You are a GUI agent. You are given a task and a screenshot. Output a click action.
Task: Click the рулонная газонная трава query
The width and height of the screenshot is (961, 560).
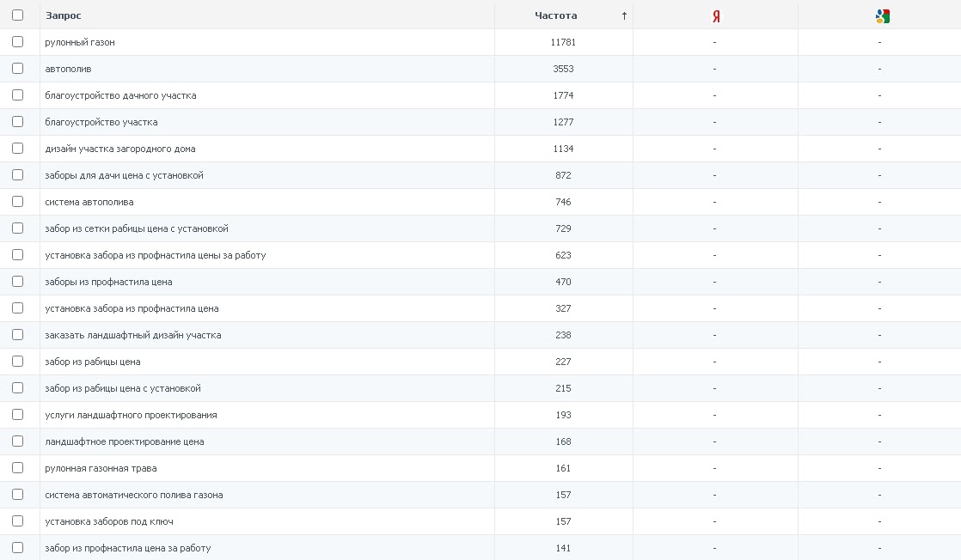(101, 468)
